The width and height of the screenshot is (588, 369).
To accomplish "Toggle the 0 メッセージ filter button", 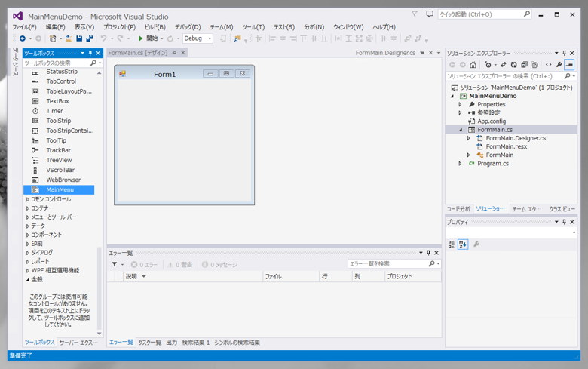I will pos(219,265).
